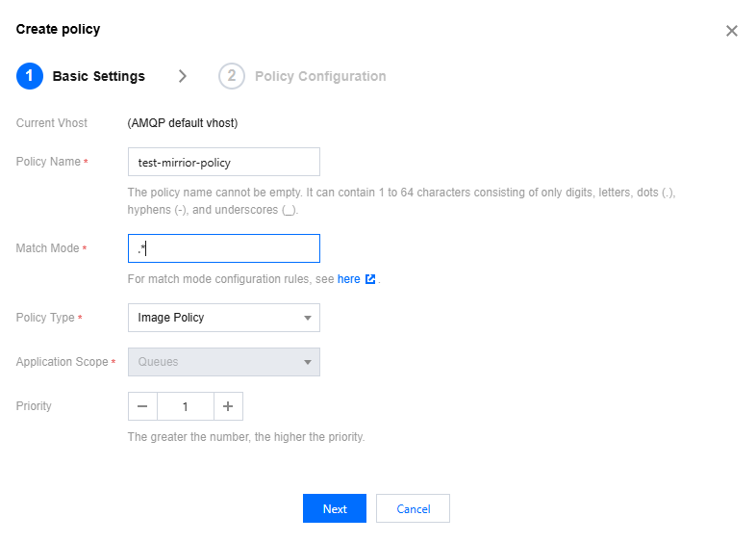Click the Priority number input box
The image size is (756, 542).
click(x=185, y=406)
